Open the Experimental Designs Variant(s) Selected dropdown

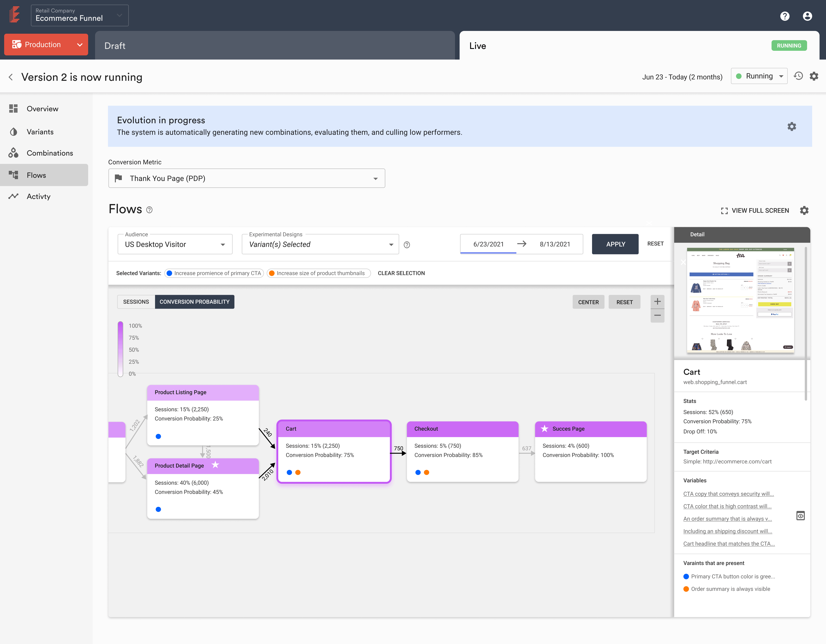click(320, 244)
